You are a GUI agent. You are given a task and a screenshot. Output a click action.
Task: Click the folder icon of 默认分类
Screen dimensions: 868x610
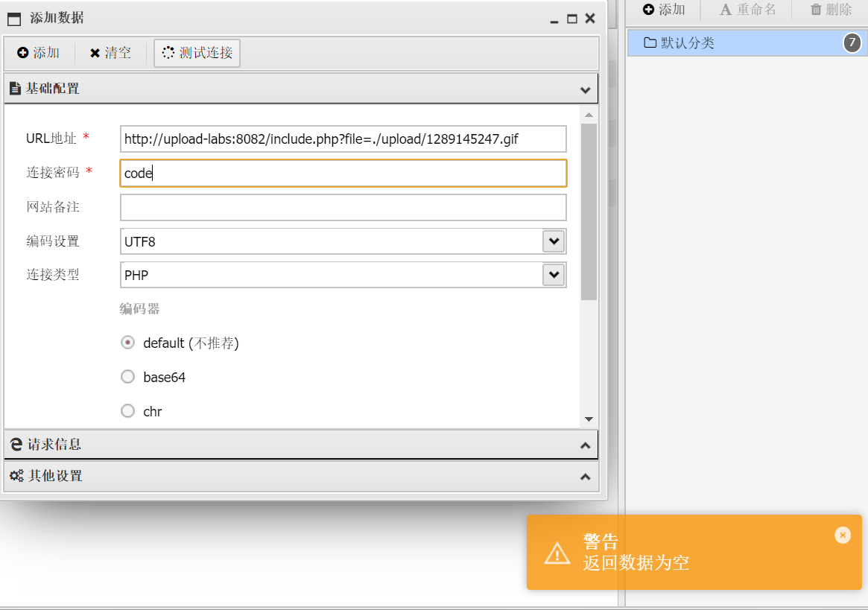click(x=650, y=42)
